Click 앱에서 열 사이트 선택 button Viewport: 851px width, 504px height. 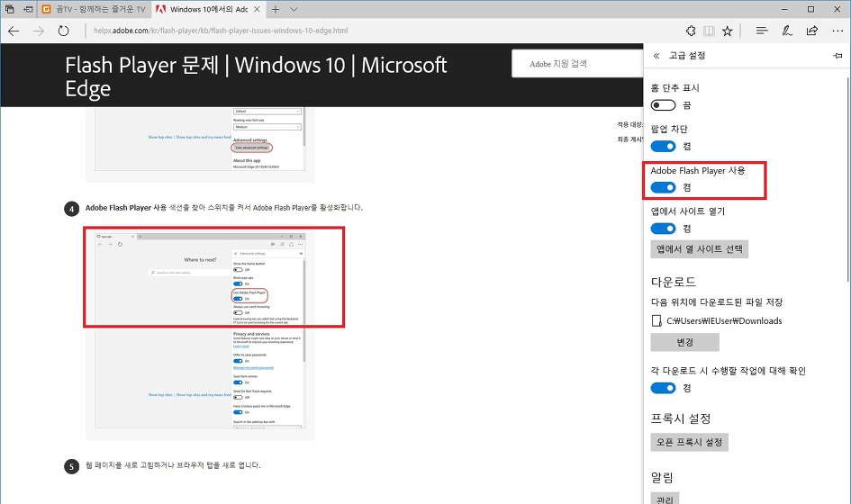click(700, 249)
